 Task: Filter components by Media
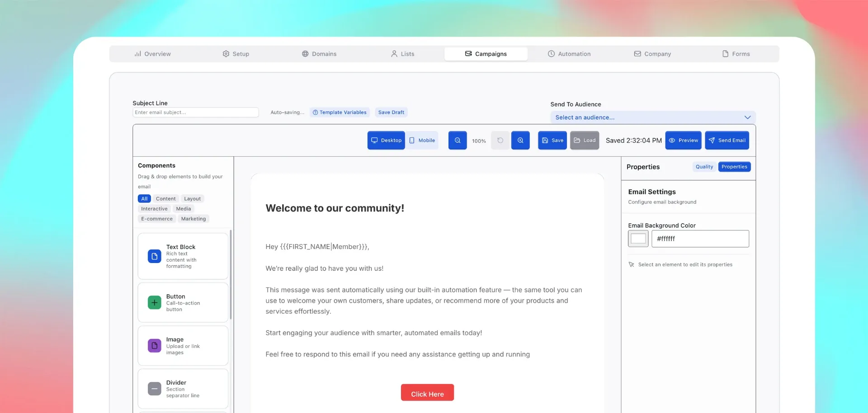click(x=184, y=209)
